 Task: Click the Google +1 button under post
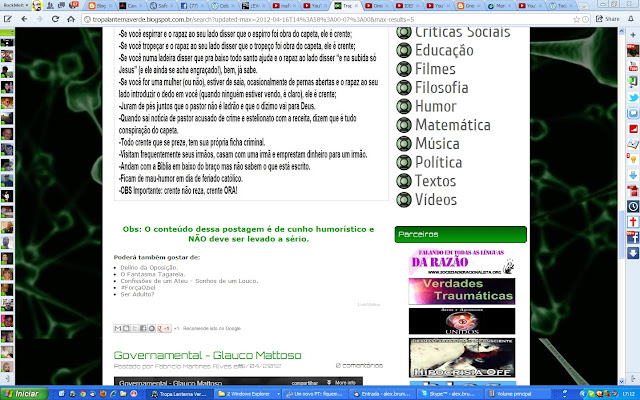(164, 328)
